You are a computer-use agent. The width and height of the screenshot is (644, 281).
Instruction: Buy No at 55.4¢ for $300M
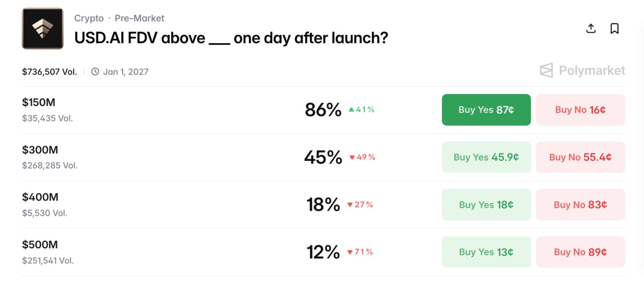point(581,157)
